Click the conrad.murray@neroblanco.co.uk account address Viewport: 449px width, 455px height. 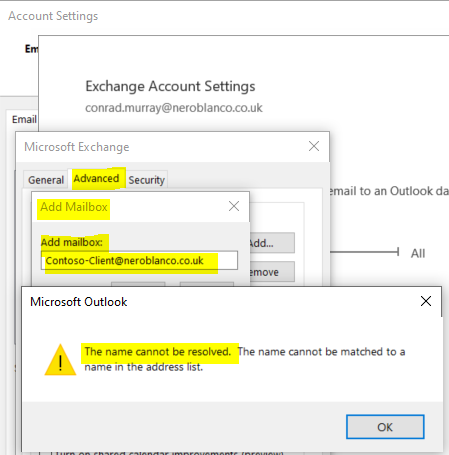point(174,108)
